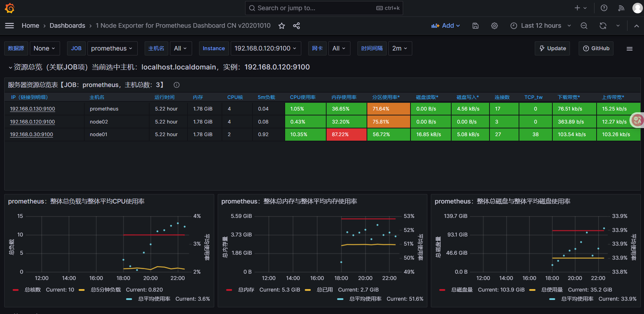The image size is (644, 314).
Task: Open the user profile avatar
Action: pos(637,8)
